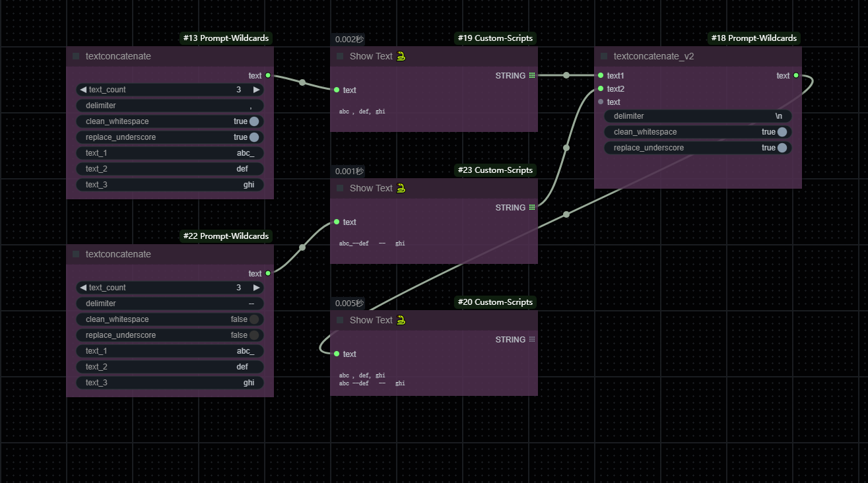Click the snake icon on Show Text node #20
Viewport: 868px width, 483px height.
(x=401, y=320)
